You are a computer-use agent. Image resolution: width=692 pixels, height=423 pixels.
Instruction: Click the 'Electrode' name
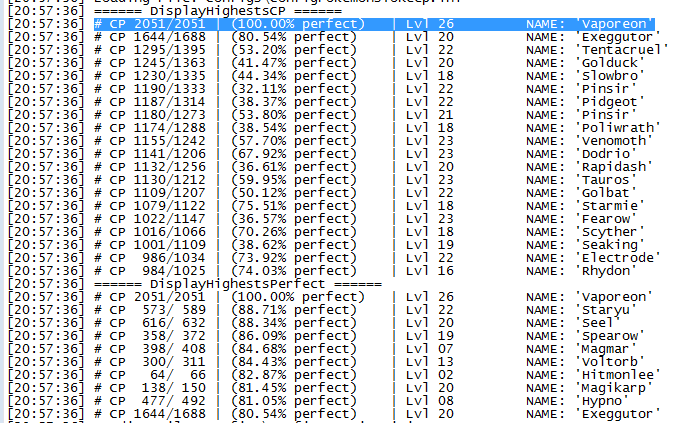(x=618, y=258)
